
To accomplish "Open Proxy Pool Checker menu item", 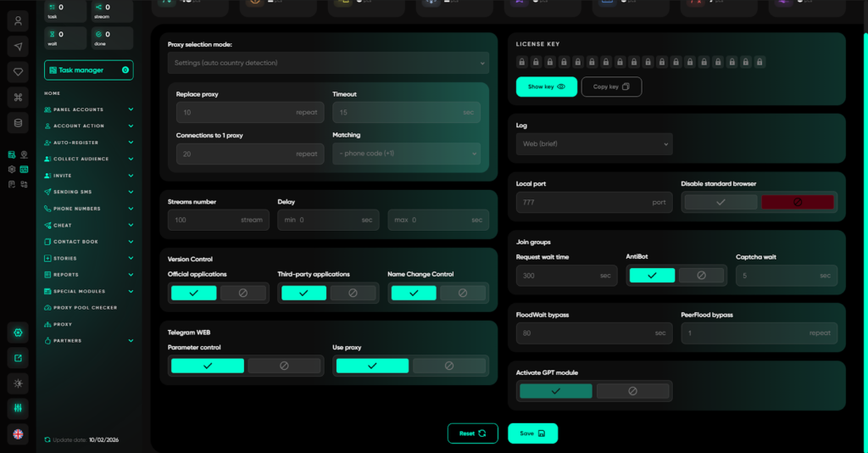I will point(85,307).
